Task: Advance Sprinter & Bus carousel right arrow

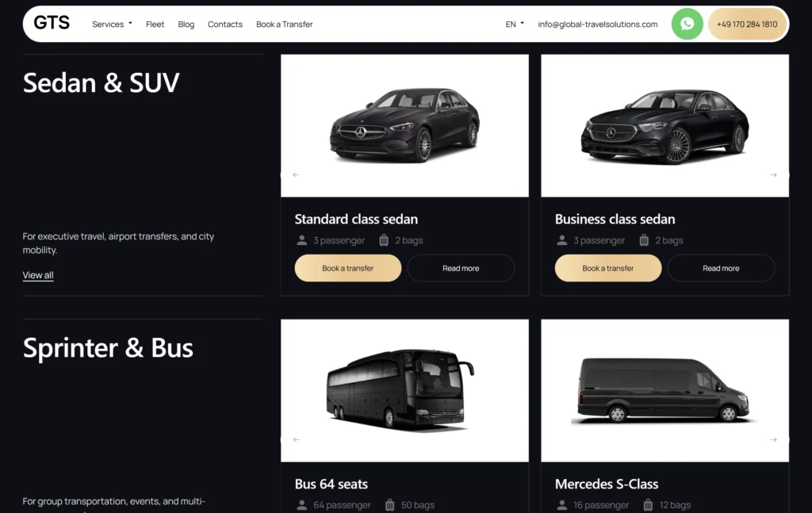Action: (773, 440)
